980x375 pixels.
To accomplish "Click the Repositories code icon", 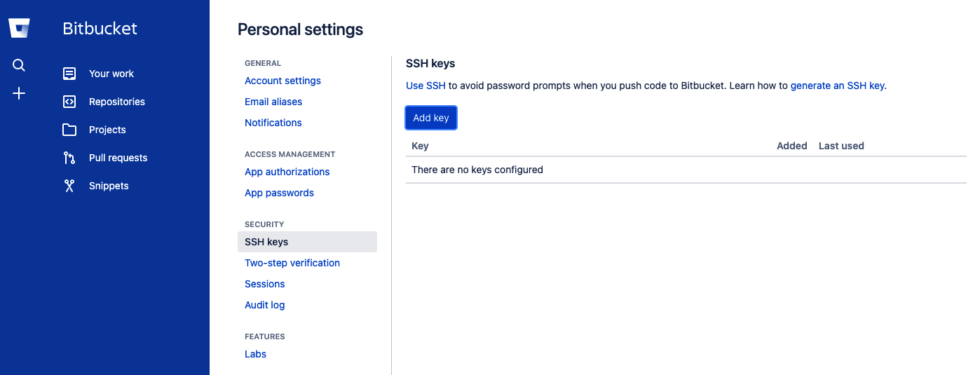I will tap(69, 102).
